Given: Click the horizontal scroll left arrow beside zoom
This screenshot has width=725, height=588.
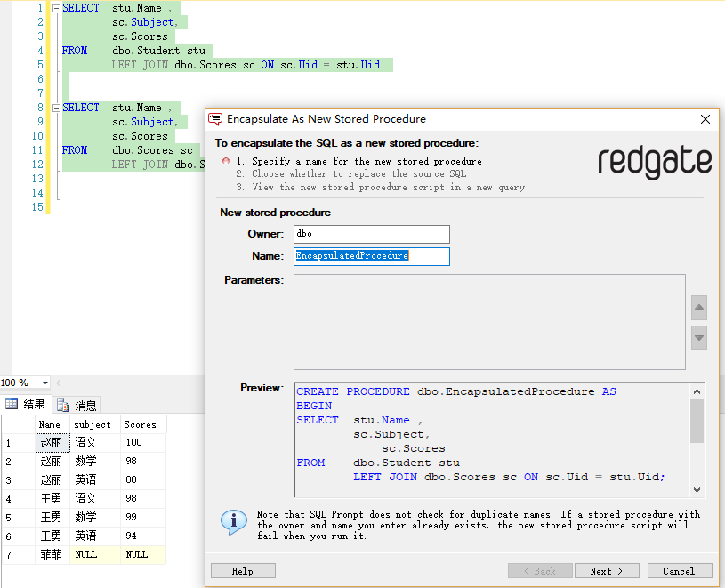Looking at the screenshot, I should (58, 383).
